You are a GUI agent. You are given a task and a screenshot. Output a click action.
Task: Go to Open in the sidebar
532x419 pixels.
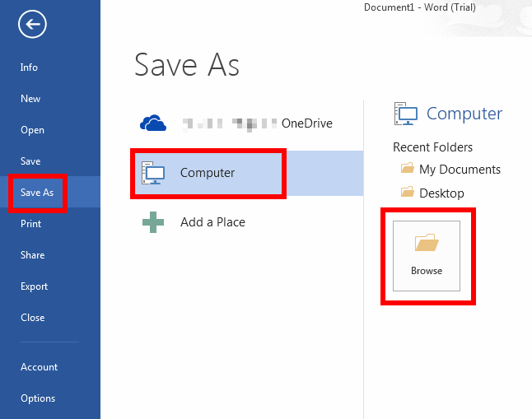pyautogui.click(x=32, y=130)
